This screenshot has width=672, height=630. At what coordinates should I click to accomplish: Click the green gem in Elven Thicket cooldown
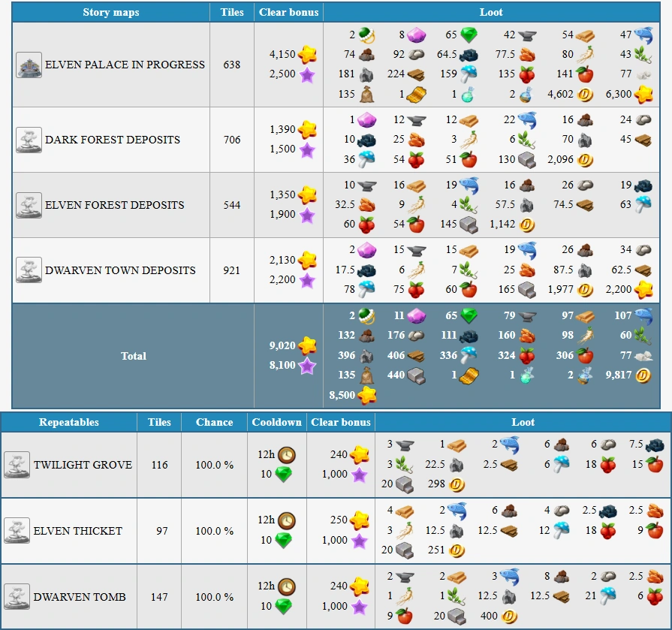pos(283,540)
